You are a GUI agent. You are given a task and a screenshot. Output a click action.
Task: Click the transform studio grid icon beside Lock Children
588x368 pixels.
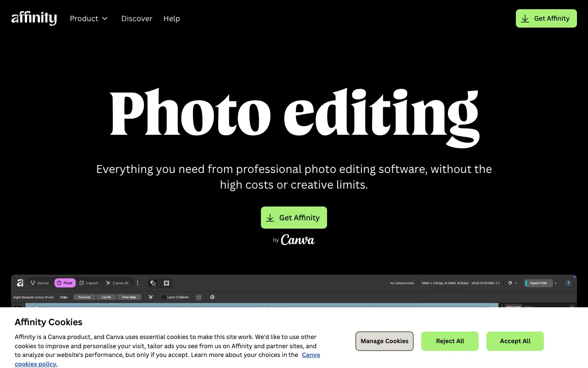coord(199,297)
